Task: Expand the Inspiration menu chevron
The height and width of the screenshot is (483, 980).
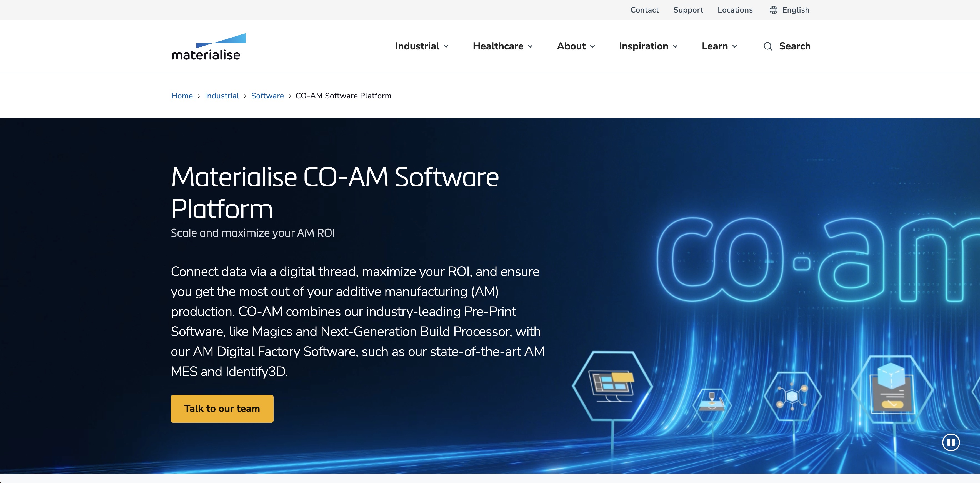Action: [675, 46]
